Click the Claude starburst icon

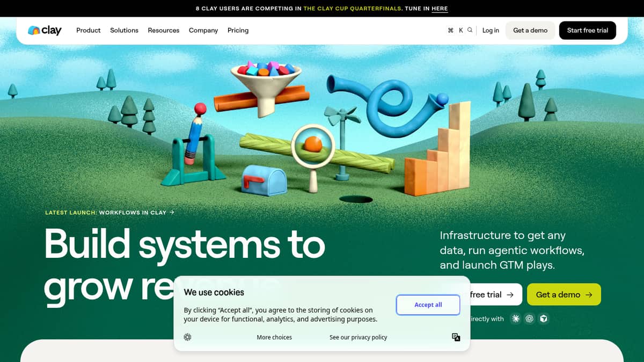[x=516, y=318]
